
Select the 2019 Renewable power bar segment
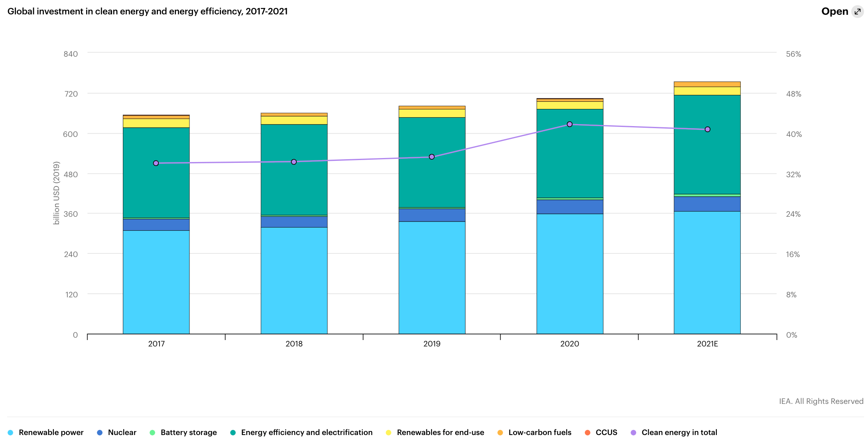pyautogui.click(x=432, y=278)
